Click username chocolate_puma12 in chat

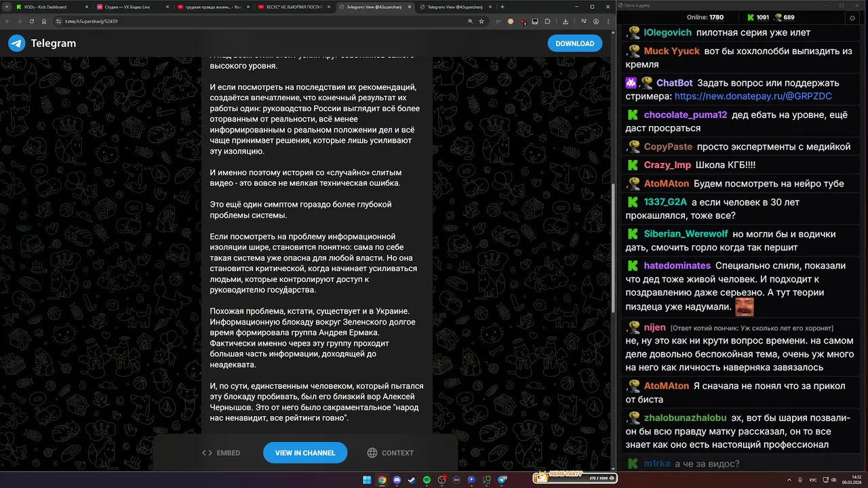pos(685,115)
